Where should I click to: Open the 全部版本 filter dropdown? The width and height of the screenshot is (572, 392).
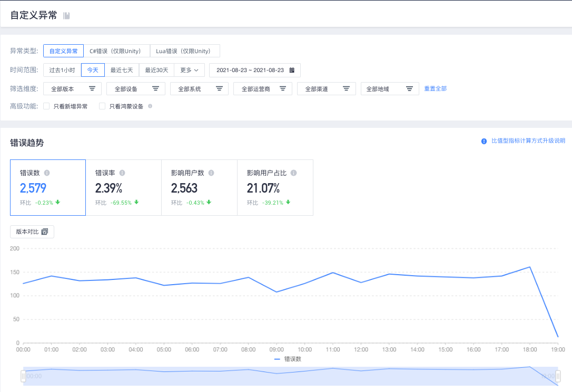click(72, 88)
